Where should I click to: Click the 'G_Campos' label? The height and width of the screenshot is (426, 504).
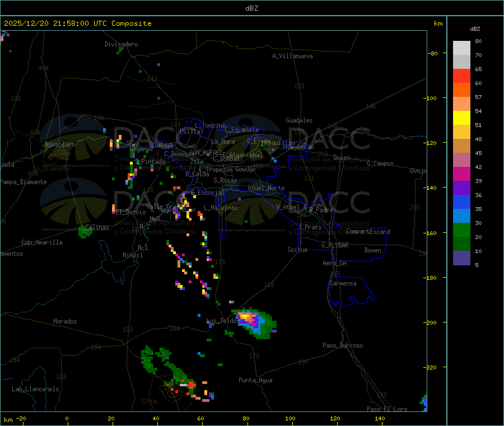pos(381,163)
